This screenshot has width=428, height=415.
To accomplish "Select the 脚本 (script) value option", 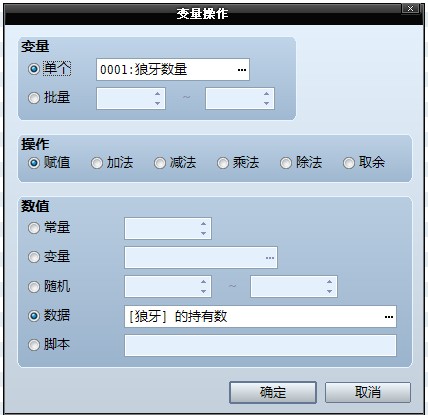I will pos(34,345).
